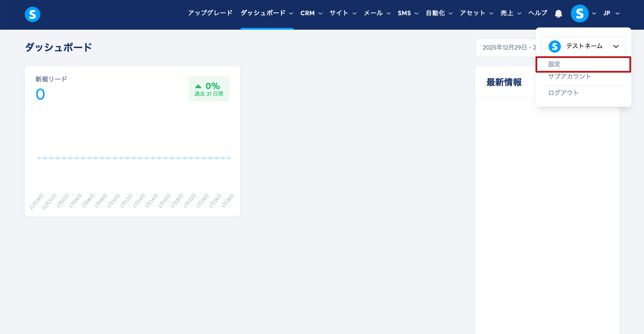Open the ヘルプ link

(537, 13)
